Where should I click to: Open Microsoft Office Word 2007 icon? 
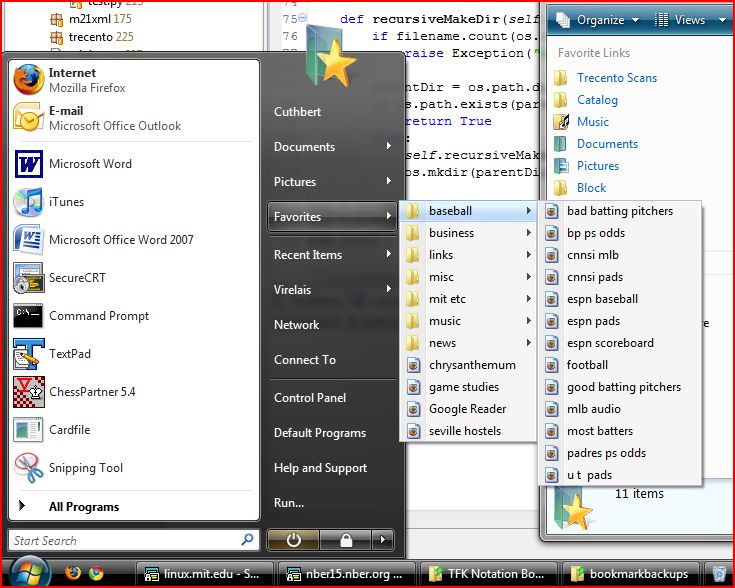pos(29,240)
